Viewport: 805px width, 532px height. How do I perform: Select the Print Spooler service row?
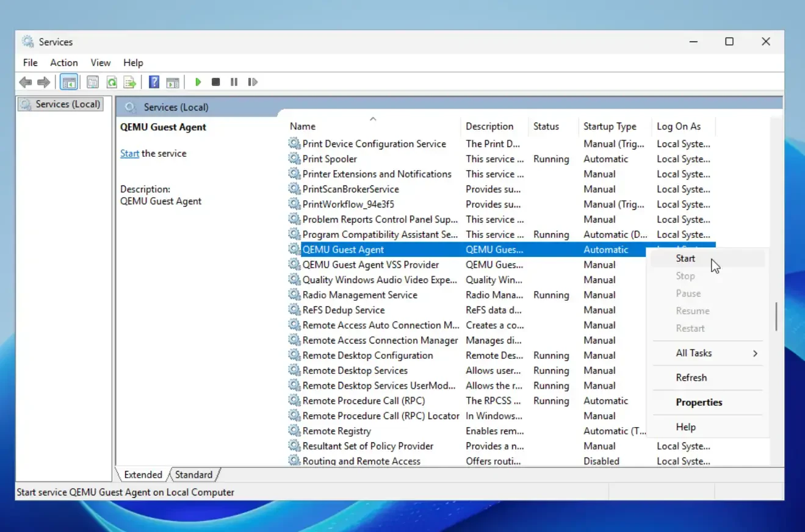[x=330, y=159]
